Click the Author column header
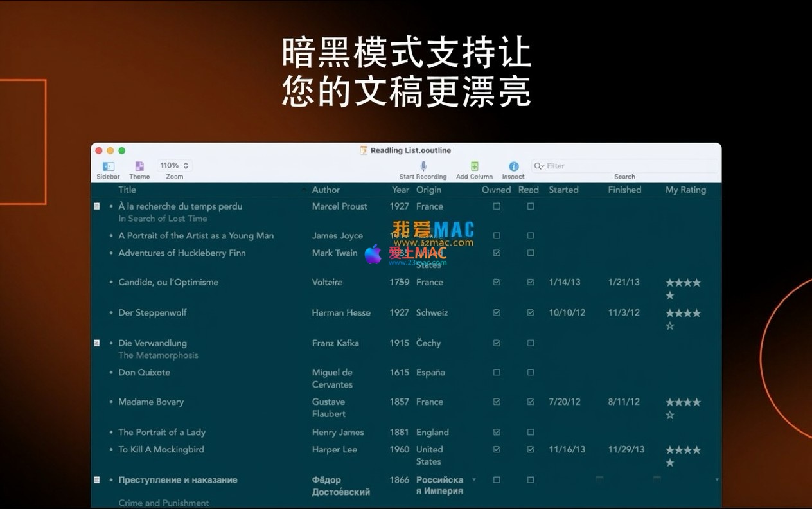812x509 pixels. coord(326,190)
